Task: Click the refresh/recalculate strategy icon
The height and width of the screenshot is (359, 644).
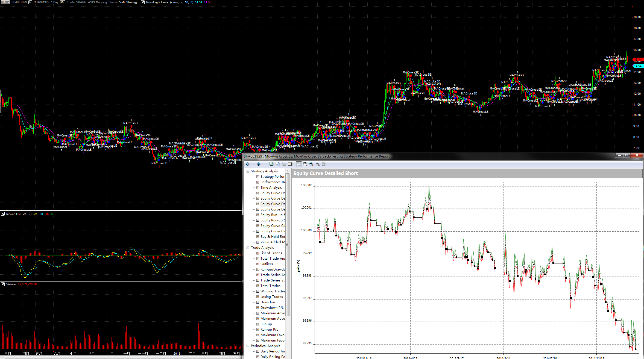Action: pyautogui.click(x=323, y=164)
